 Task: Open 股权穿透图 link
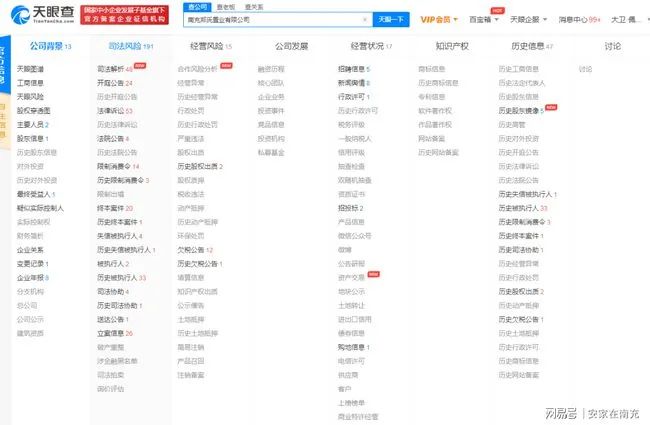coord(34,111)
